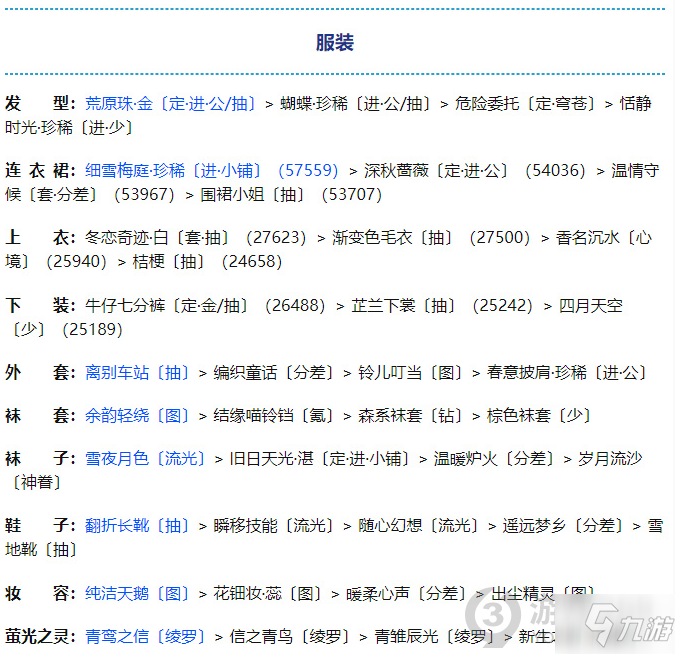This screenshot has width=675, height=654.
Task: Click the score value (25242)
Action: coord(502,306)
